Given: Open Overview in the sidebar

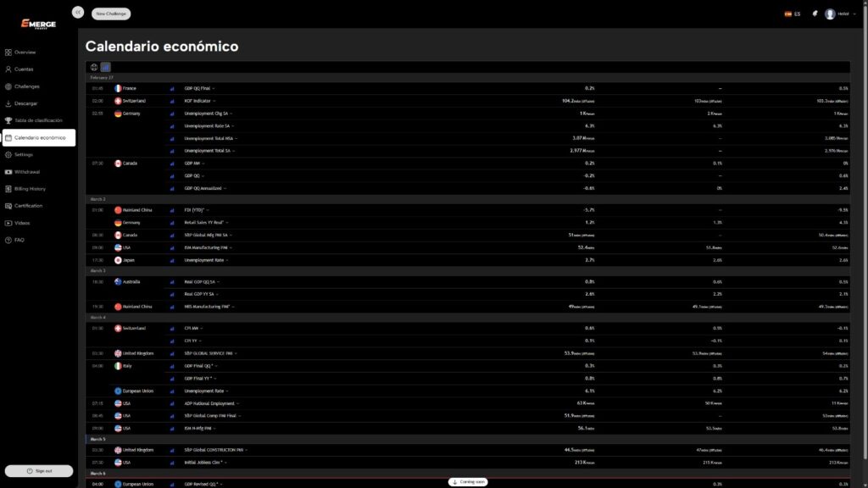Looking at the screenshot, I should pos(25,52).
